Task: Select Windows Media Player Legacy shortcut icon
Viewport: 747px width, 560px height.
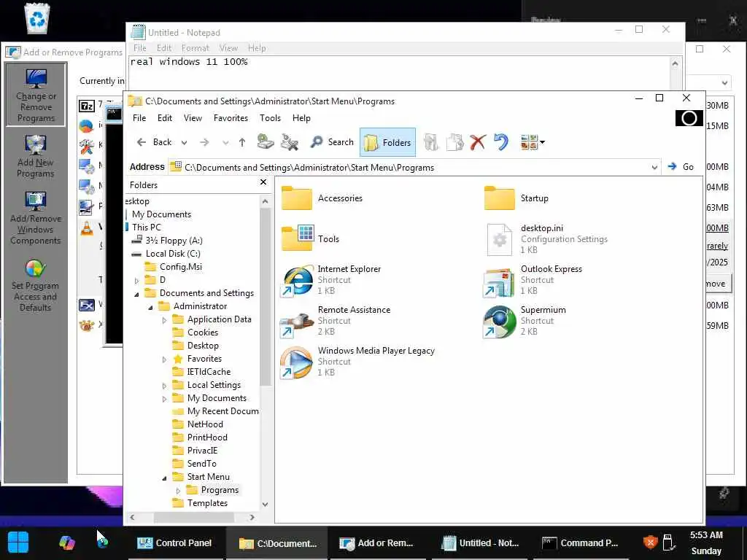Action: pyautogui.click(x=297, y=363)
